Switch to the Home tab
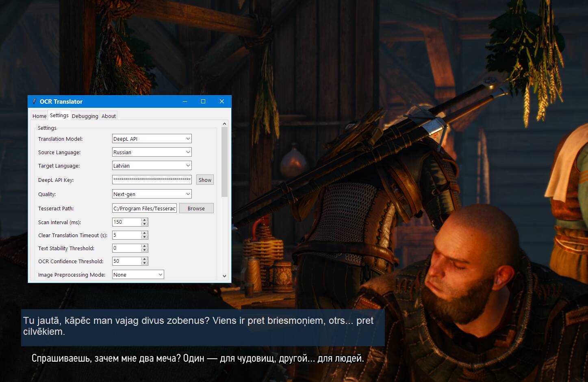Image resolution: width=588 pixels, height=382 pixels. click(39, 116)
